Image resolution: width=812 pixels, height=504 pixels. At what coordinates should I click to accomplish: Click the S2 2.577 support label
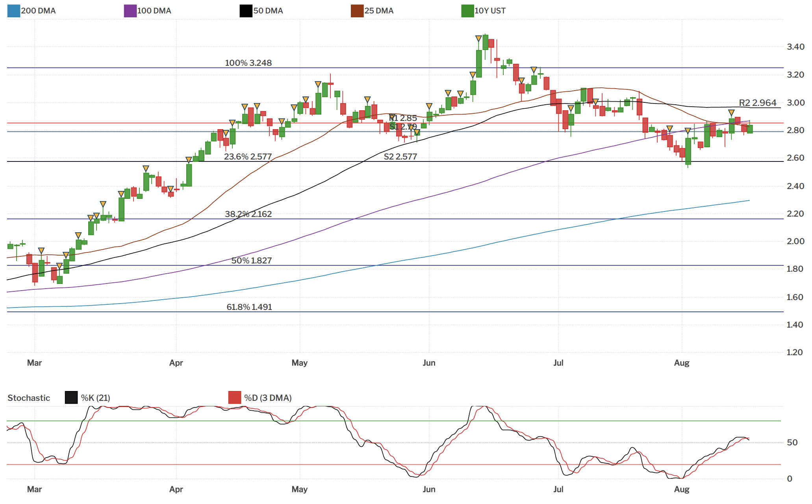point(400,157)
